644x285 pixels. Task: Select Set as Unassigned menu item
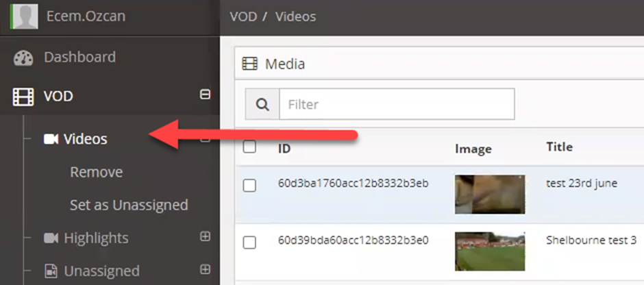point(129,205)
